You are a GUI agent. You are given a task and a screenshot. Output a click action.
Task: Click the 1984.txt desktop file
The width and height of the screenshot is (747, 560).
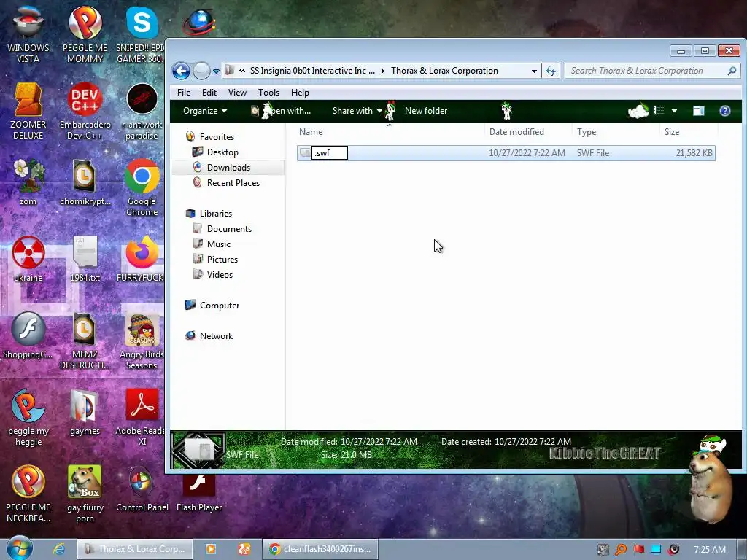85,259
